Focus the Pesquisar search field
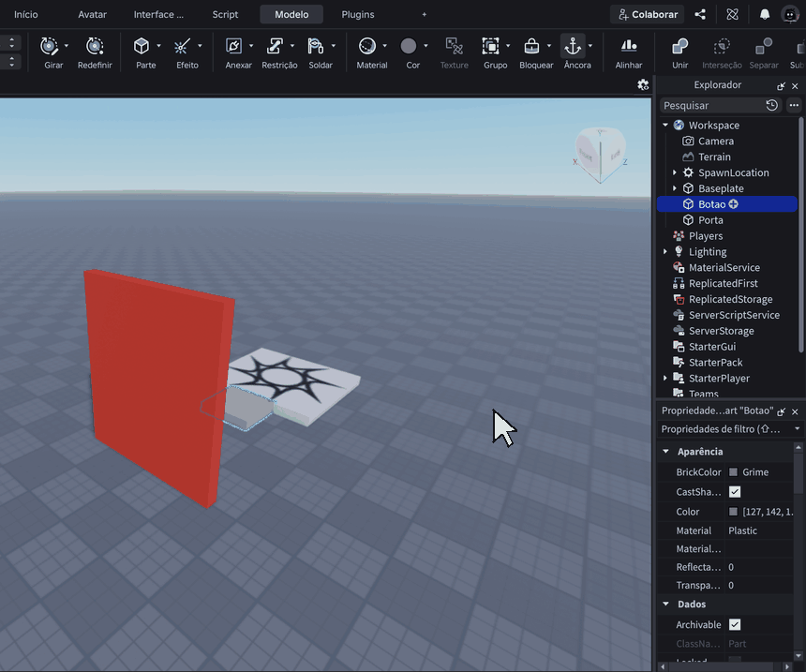 click(711, 105)
